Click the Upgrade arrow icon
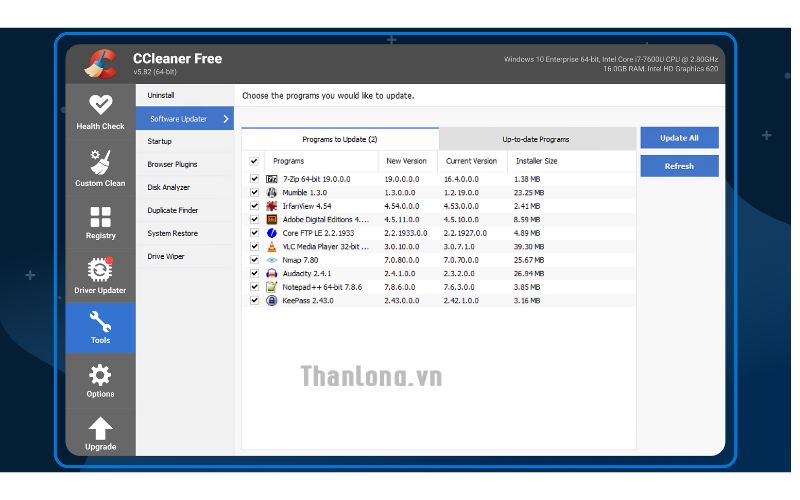Viewport: 800px width, 500px height. coord(100,428)
